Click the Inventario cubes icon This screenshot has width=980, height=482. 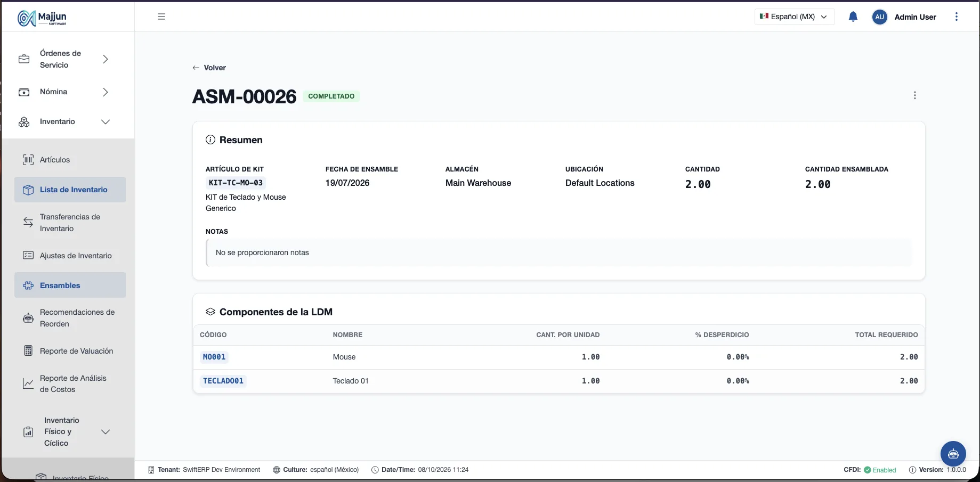(x=24, y=122)
